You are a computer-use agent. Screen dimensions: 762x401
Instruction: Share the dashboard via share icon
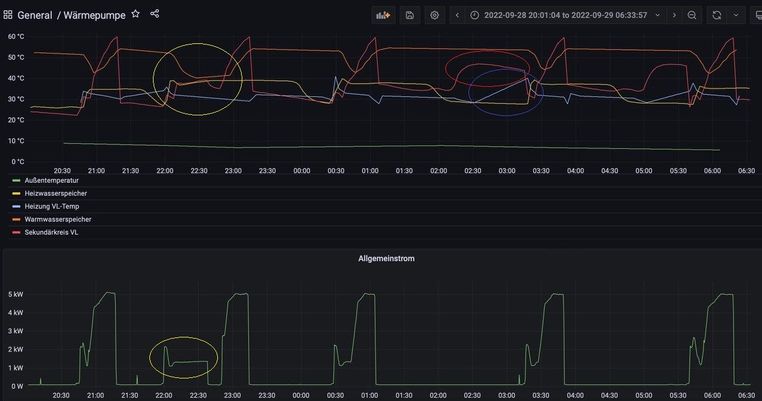(x=155, y=14)
